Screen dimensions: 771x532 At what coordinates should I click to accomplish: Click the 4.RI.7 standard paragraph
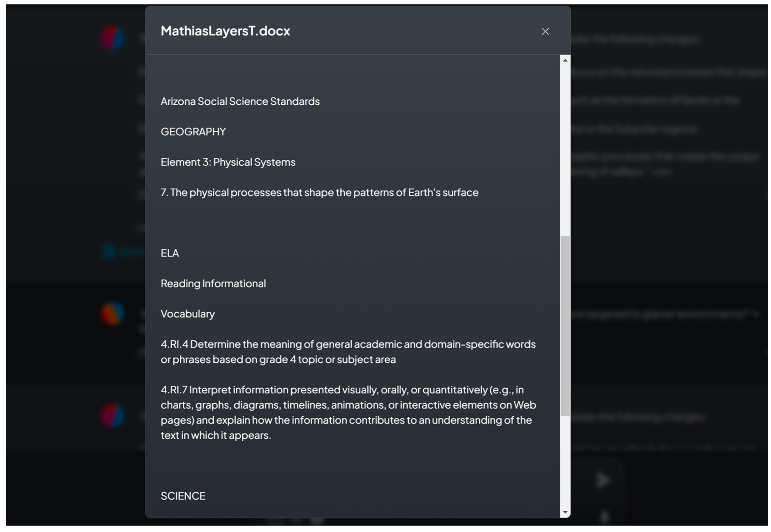click(x=348, y=412)
